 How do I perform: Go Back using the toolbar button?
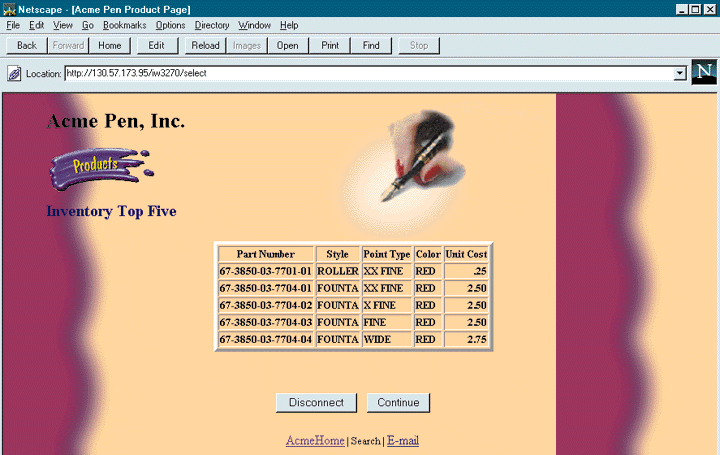(27, 45)
